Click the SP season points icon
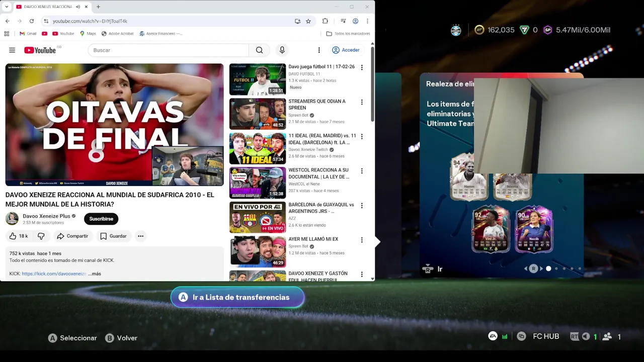Viewport: 644px width, 362px height. click(547, 30)
